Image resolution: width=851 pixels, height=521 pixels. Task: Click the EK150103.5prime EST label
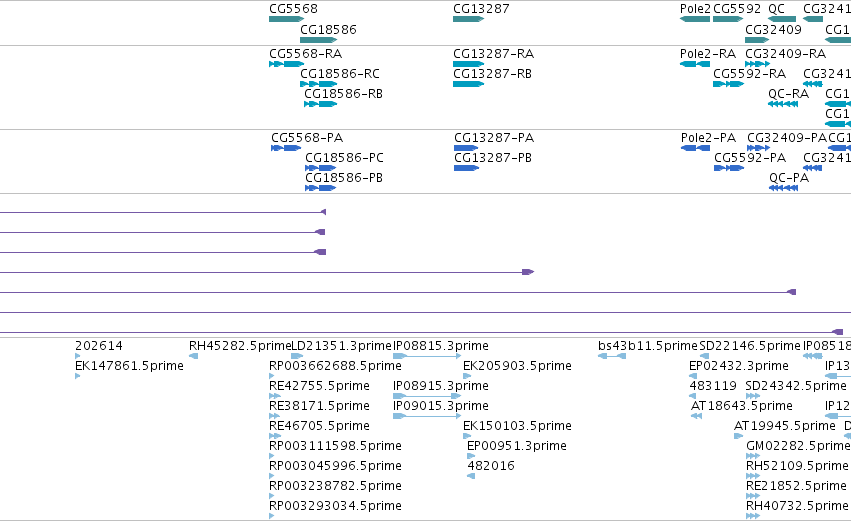pyautogui.click(x=517, y=426)
